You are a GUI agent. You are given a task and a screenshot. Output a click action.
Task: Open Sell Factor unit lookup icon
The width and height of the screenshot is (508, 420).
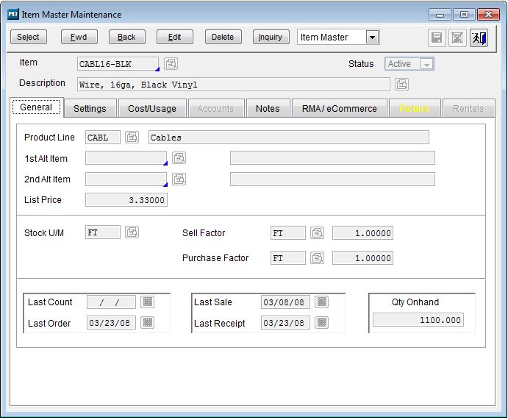point(317,232)
